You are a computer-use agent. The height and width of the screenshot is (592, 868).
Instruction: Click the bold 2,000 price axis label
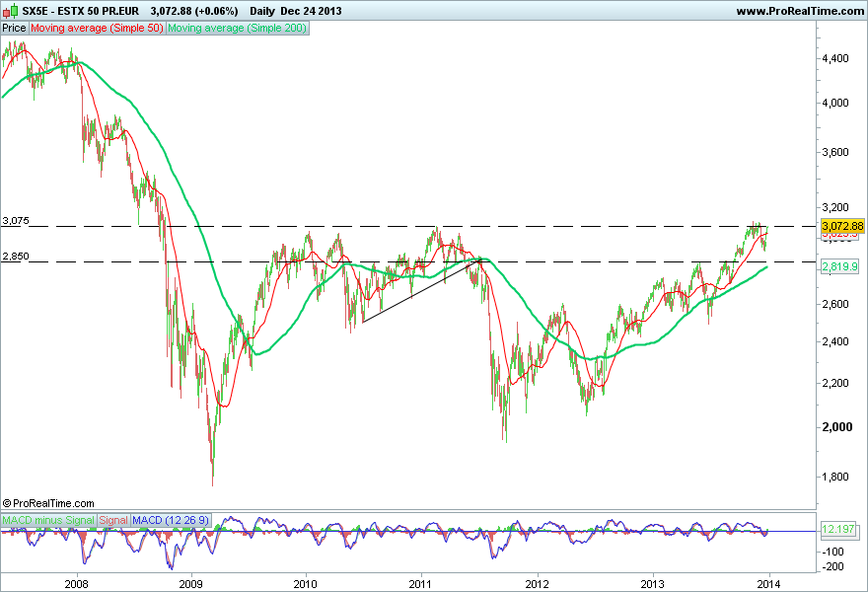click(x=837, y=427)
